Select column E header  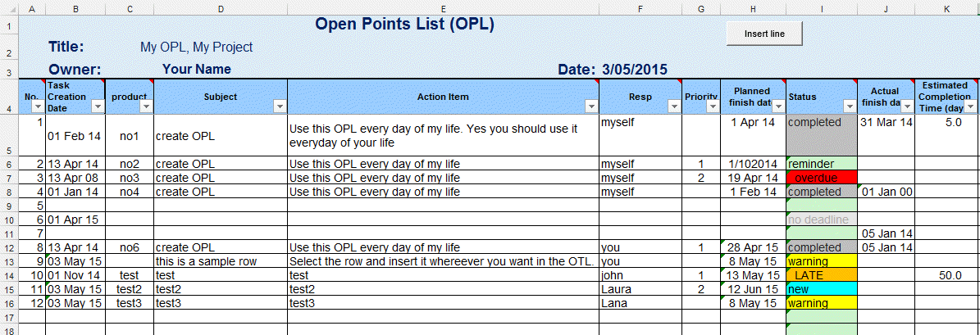tap(443, 8)
